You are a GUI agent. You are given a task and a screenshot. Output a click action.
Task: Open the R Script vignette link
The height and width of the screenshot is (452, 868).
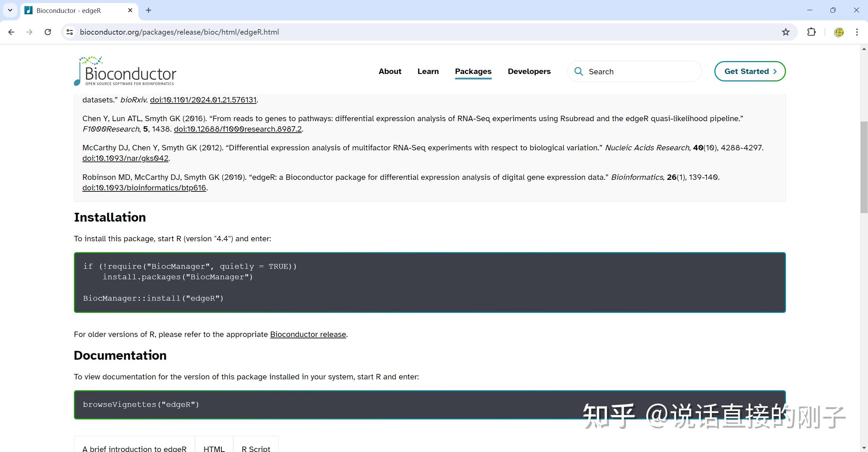256,448
